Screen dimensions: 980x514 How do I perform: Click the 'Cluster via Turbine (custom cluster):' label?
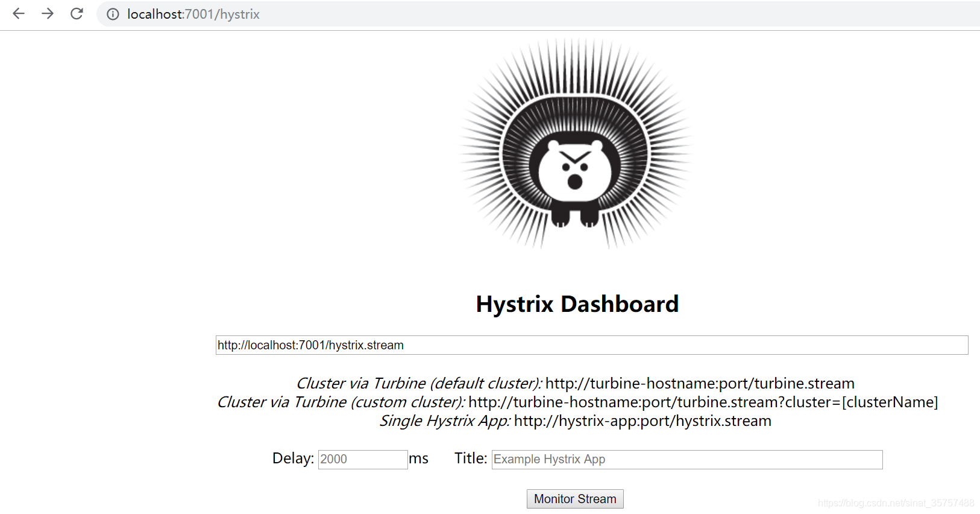click(341, 402)
